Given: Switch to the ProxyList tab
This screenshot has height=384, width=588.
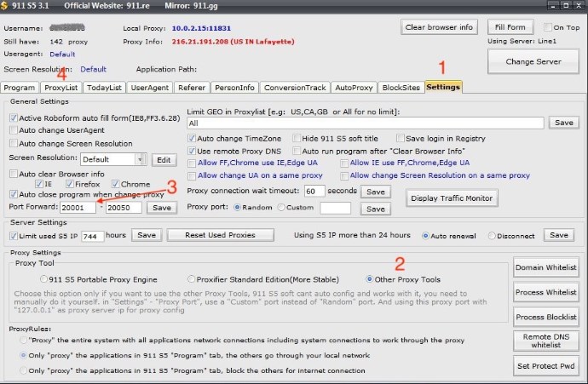Looking at the screenshot, I should tap(61, 88).
